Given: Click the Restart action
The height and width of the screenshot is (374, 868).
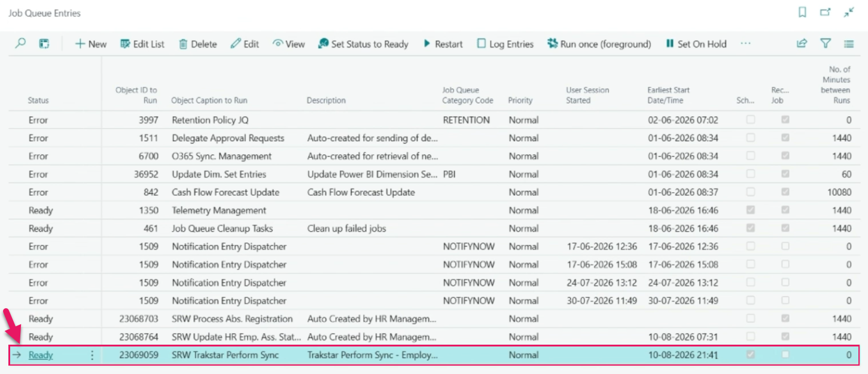Looking at the screenshot, I should pos(443,44).
